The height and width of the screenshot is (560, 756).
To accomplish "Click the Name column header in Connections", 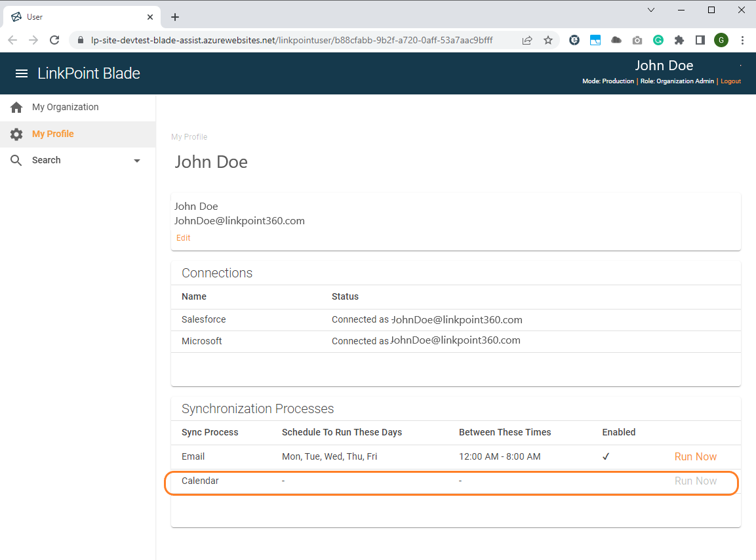I will click(x=194, y=296).
